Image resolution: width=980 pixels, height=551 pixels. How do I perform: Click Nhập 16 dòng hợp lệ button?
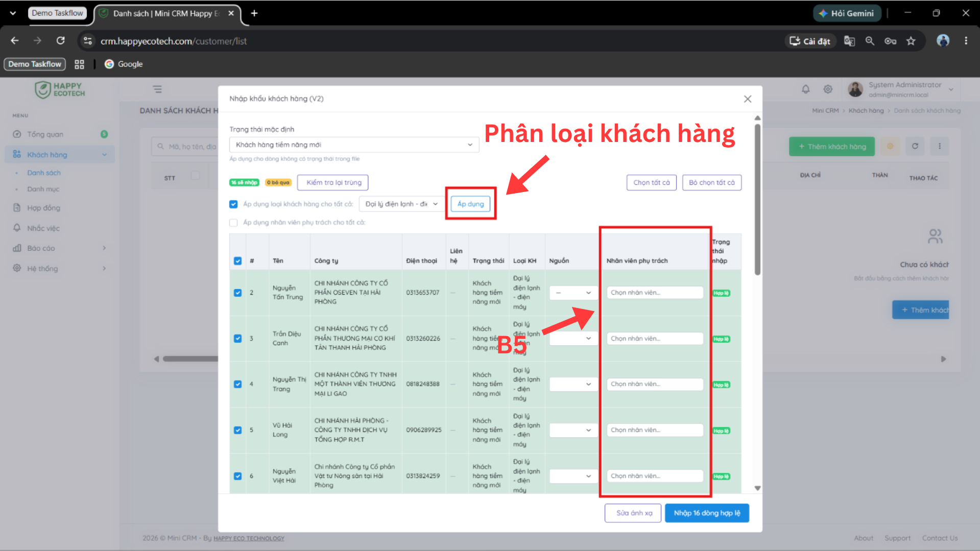click(707, 513)
